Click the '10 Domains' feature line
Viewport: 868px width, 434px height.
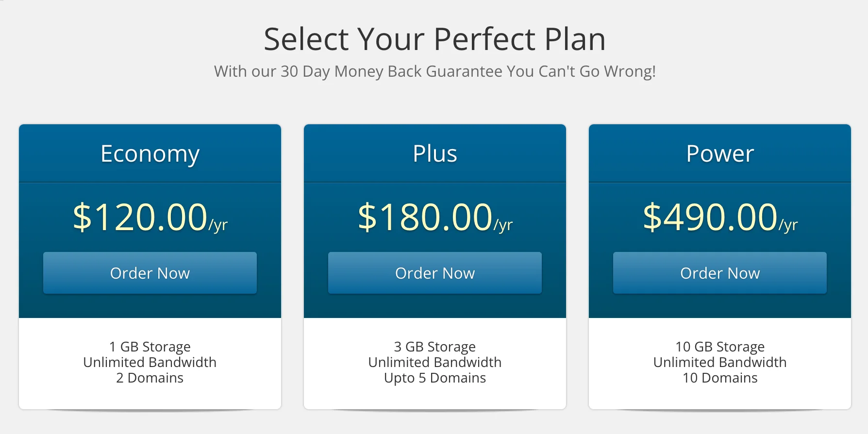[x=720, y=378]
